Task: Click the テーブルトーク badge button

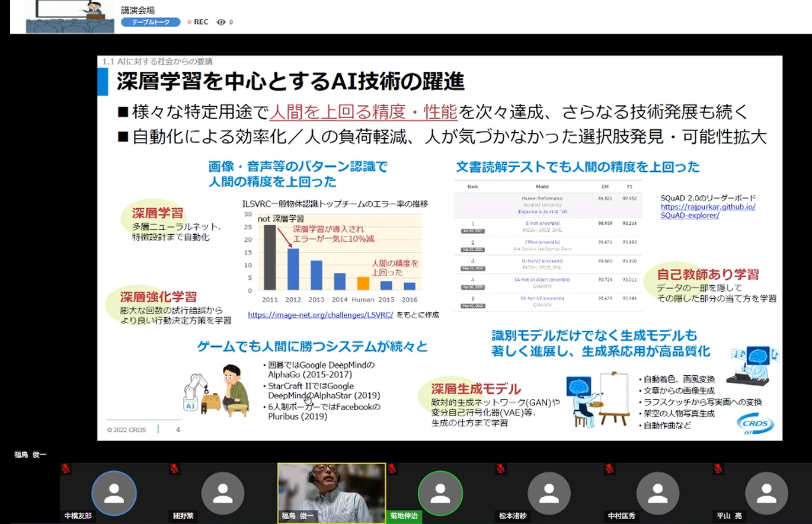Action: pos(150,22)
